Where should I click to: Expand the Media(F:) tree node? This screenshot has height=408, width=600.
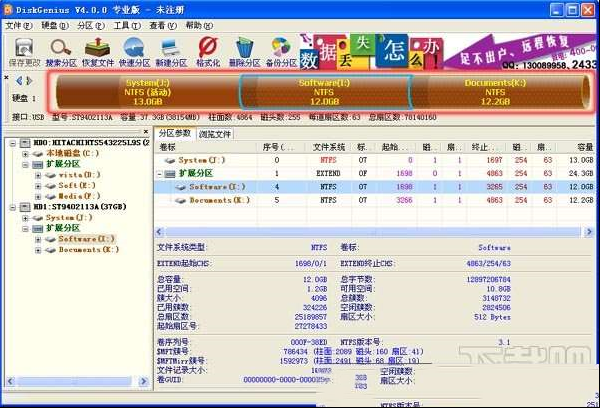(38, 196)
